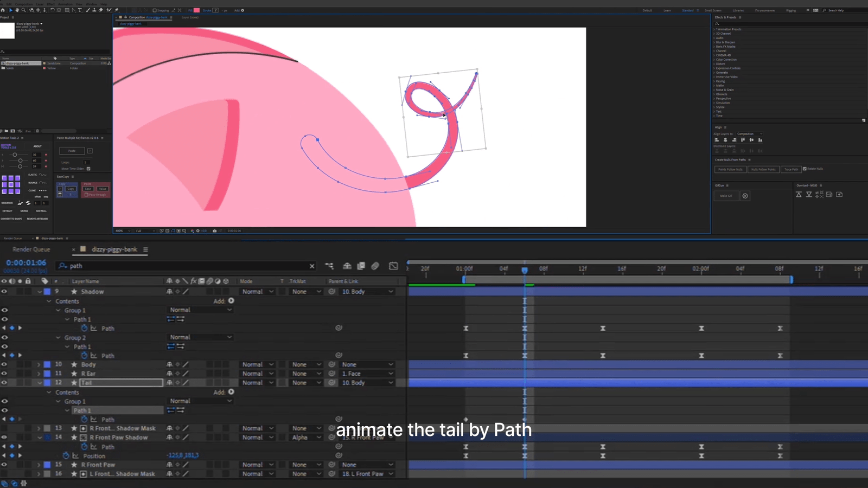This screenshot has height=488, width=868.
Task: Toggle visibility of the Shadow layer
Action: [x=4, y=291]
